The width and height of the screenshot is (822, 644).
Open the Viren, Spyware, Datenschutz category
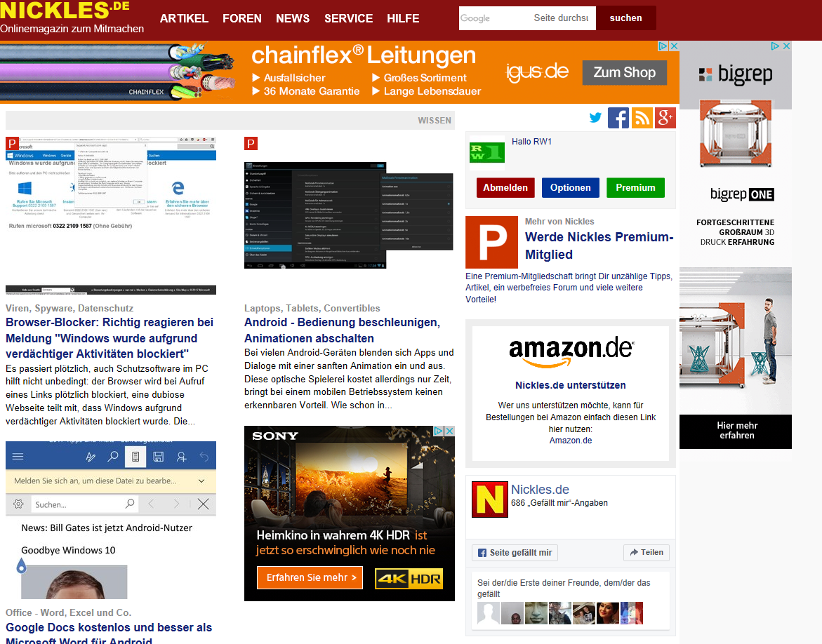tap(69, 308)
